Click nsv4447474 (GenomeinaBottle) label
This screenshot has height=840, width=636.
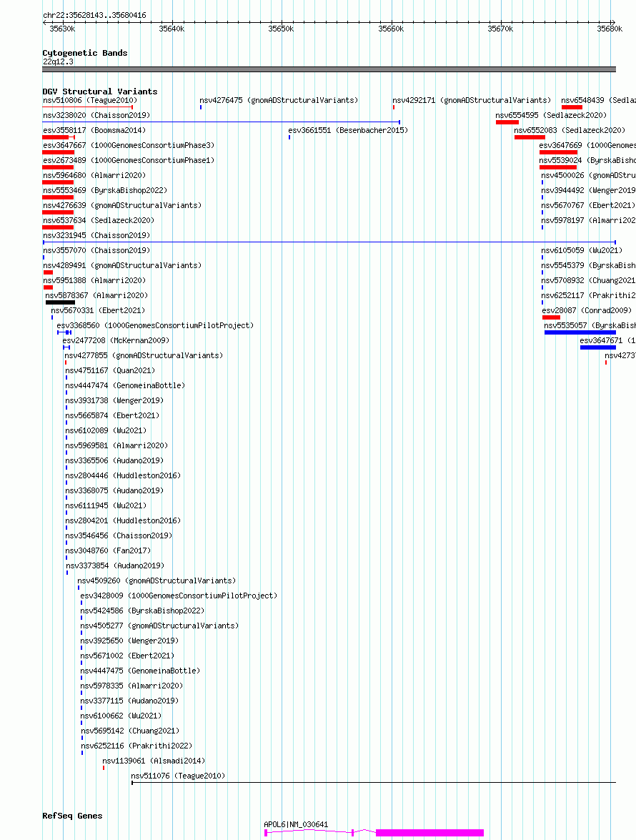pyautogui.click(x=125, y=385)
